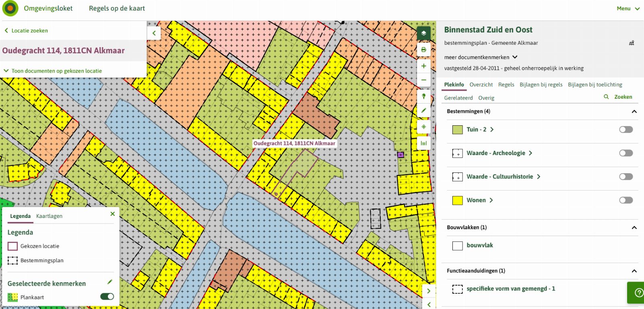Open the Menu dropdown
644x309 pixels.
click(x=628, y=8)
